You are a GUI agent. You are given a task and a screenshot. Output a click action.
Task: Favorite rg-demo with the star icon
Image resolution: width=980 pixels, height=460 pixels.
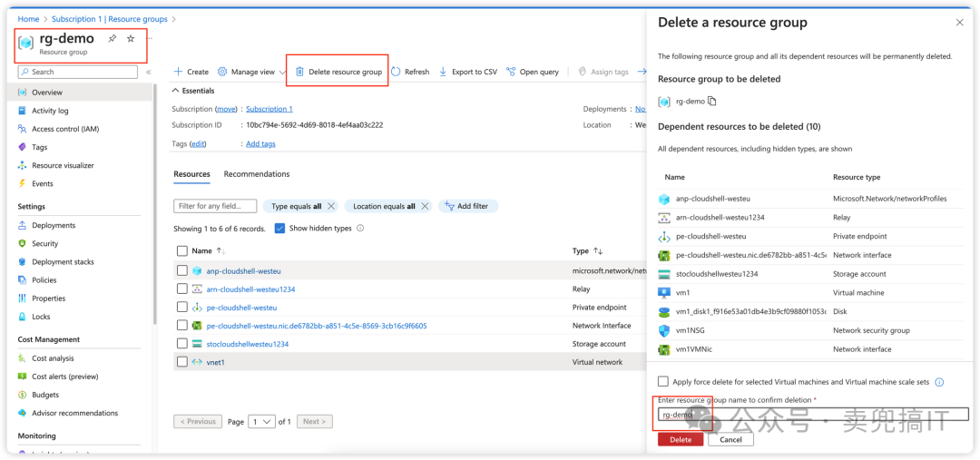tap(131, 39)
